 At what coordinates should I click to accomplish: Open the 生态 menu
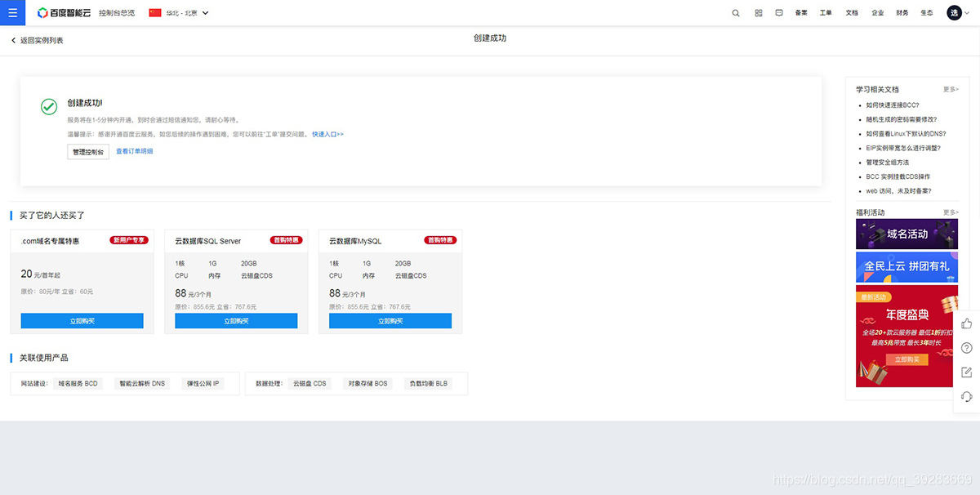(x=927, y=13)
